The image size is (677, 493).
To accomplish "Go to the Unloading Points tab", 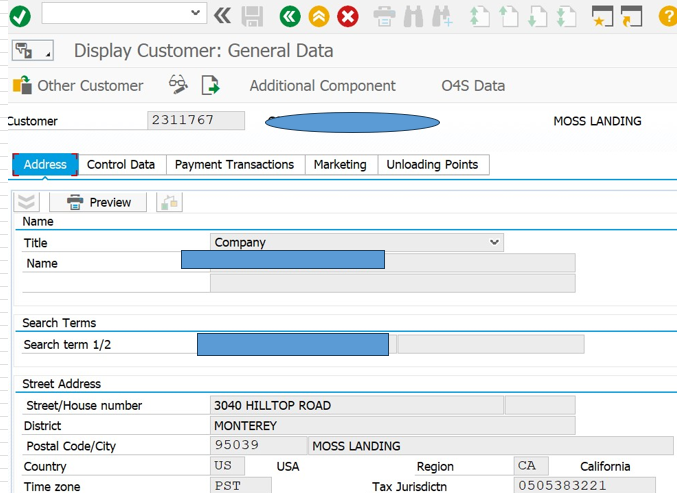I will click(432, 164).
